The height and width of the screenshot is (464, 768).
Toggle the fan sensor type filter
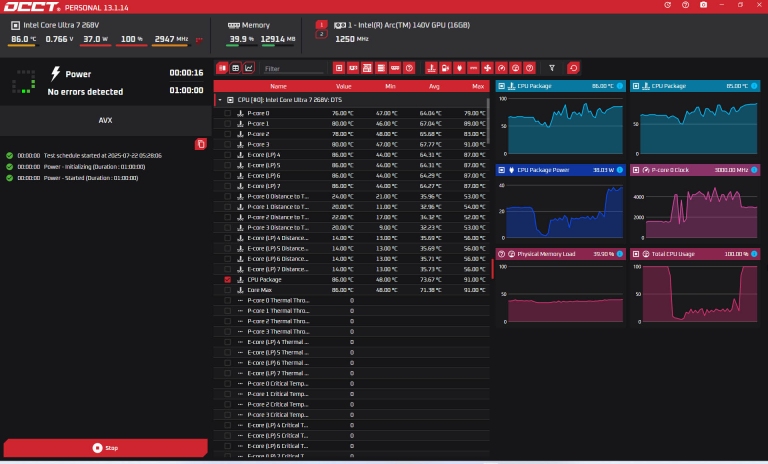tap(487, 68)
